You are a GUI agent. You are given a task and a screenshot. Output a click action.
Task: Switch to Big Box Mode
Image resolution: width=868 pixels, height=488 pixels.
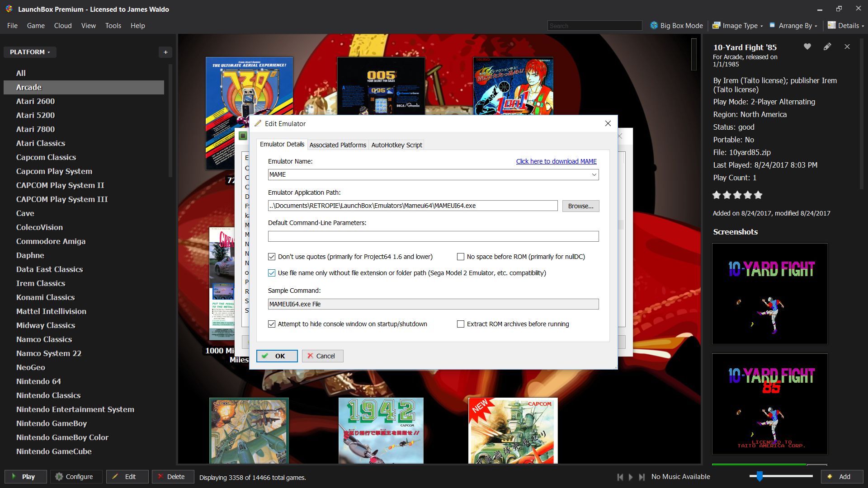pyautogui.click(x=676, y=26)
